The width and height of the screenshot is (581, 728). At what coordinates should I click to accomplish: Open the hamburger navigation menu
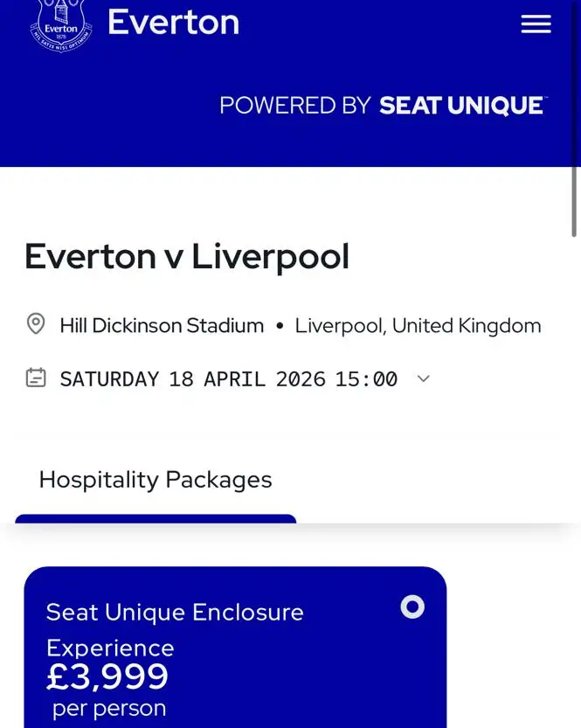coord(536,24)
